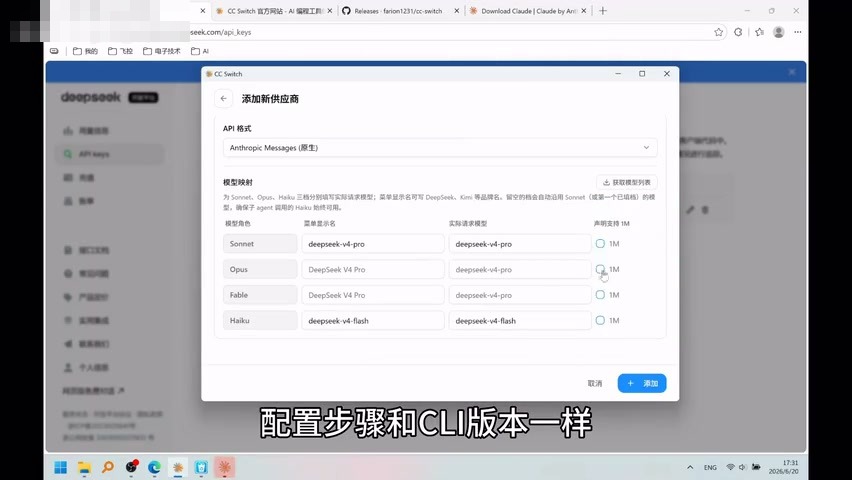
Task: Click the browser refresh icon
Action: click(738, 32)
